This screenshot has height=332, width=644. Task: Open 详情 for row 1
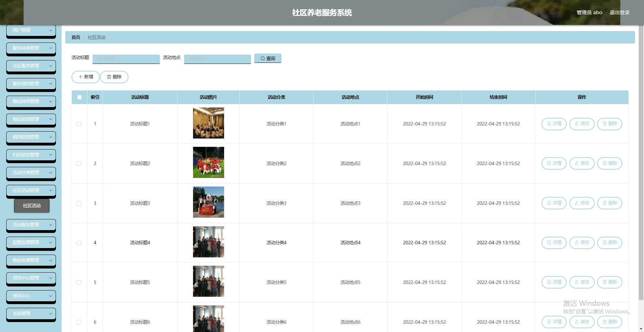tap(554, 124)
